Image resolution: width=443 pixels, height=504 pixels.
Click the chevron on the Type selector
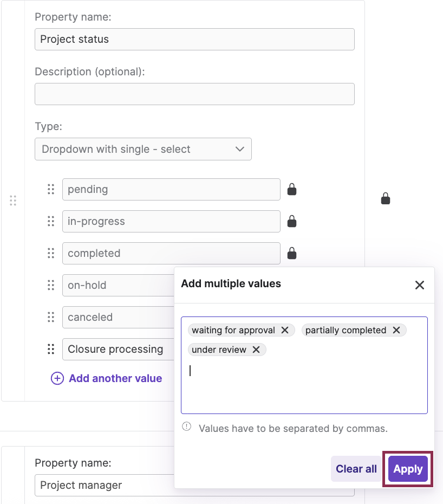coord(239,149)
